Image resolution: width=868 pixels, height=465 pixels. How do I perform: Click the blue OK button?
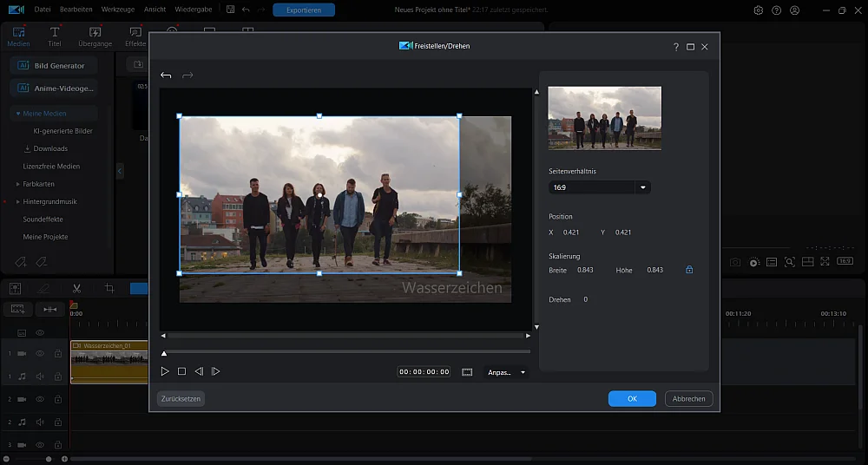pos(632,399)
